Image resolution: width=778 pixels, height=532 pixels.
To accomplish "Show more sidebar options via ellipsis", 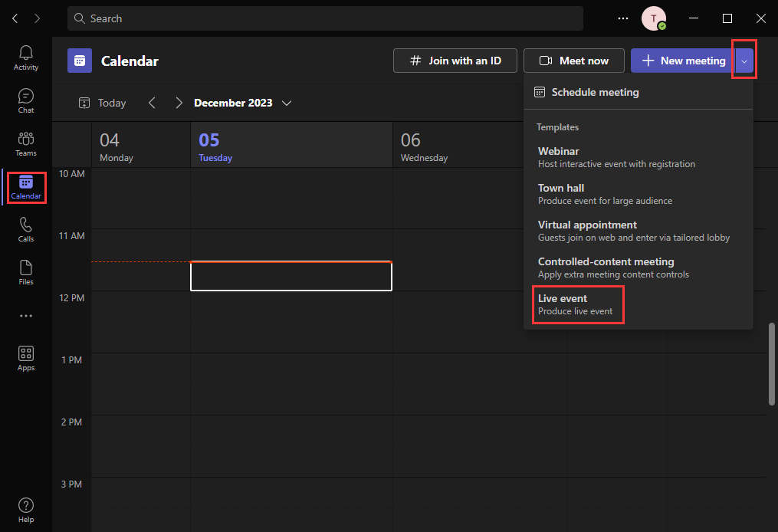I will [x=25, y=315].
